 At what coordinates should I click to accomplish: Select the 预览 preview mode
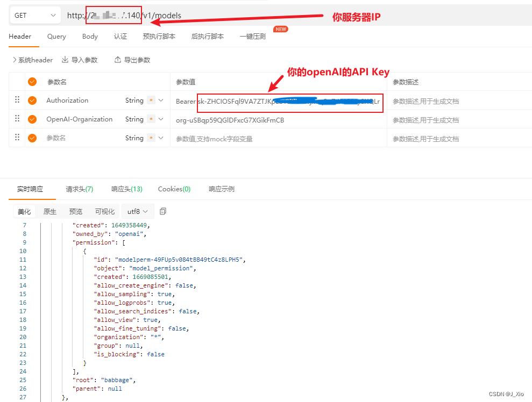coord(76,212)
